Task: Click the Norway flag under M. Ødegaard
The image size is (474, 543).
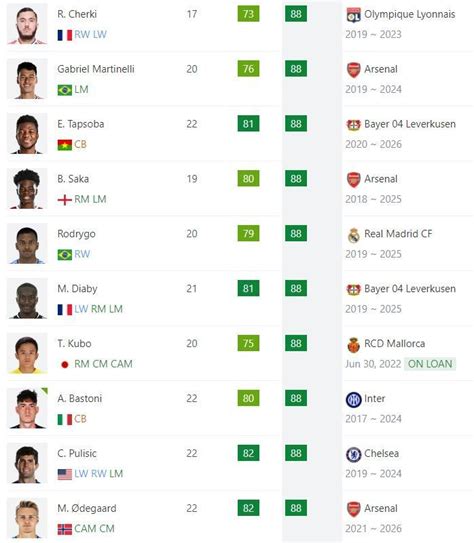Action: (65, 529)
